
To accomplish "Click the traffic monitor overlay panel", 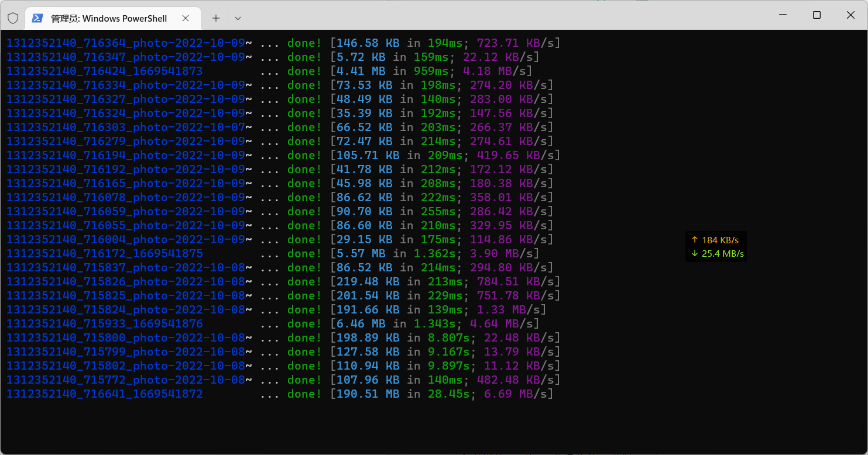I will (x=716, y=246).
